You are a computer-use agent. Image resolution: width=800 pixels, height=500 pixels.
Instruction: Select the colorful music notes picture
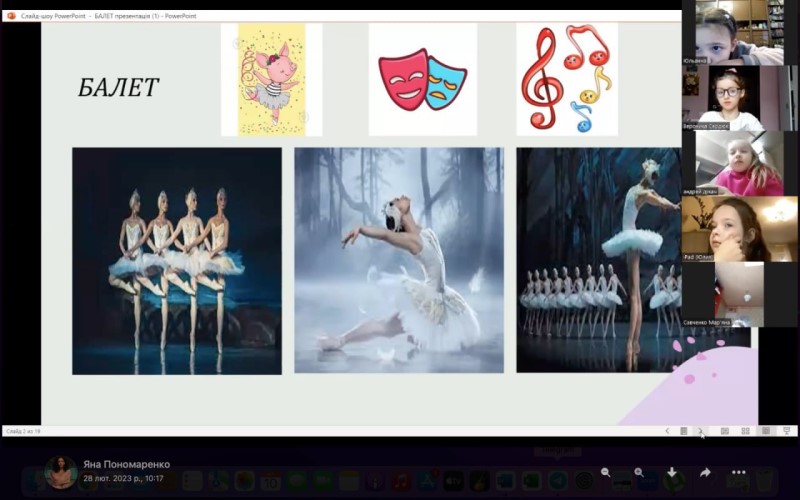567,80
